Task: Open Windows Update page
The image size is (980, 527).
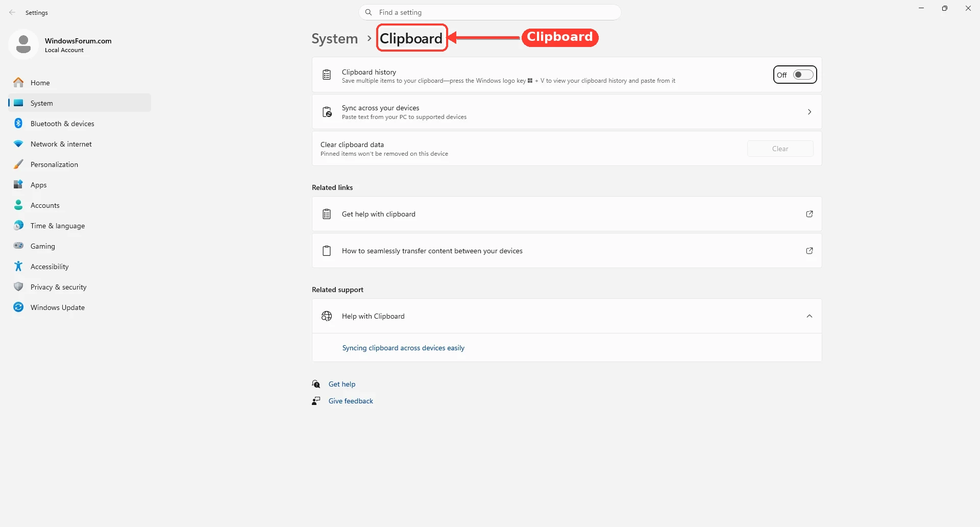Action: [80, 307]
